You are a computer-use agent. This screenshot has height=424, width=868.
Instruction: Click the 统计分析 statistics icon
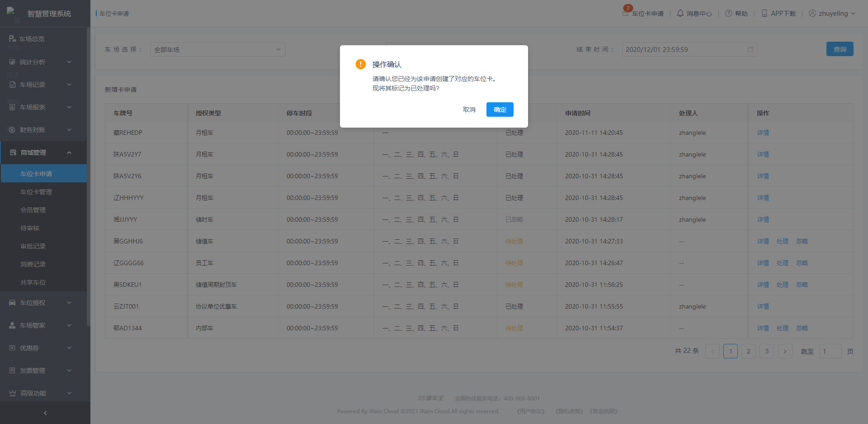pyautogui.click(x=13, y=62)
